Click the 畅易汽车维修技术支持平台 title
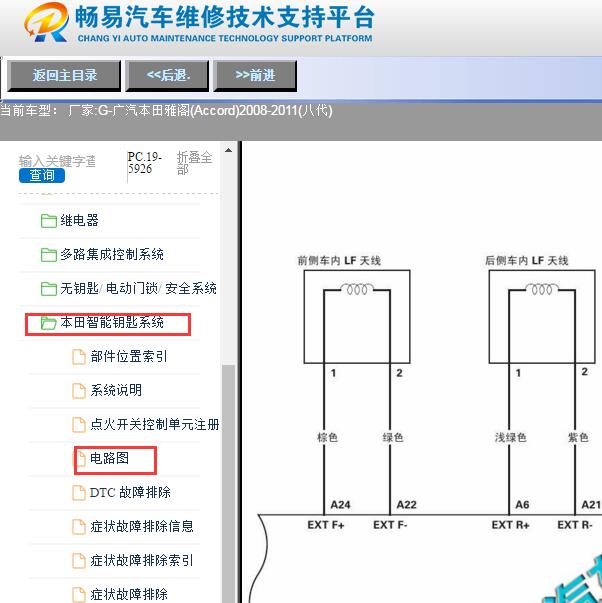602x603 pixels. (225, 17)
